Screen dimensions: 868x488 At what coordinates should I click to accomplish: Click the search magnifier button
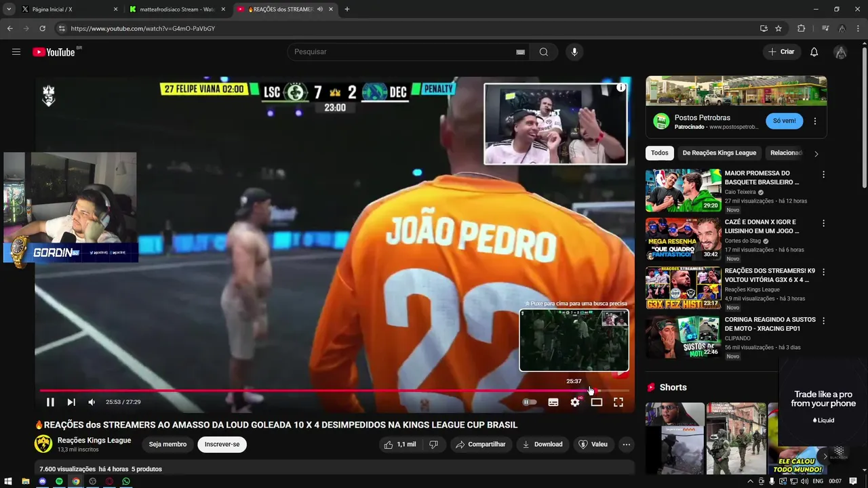544,52
